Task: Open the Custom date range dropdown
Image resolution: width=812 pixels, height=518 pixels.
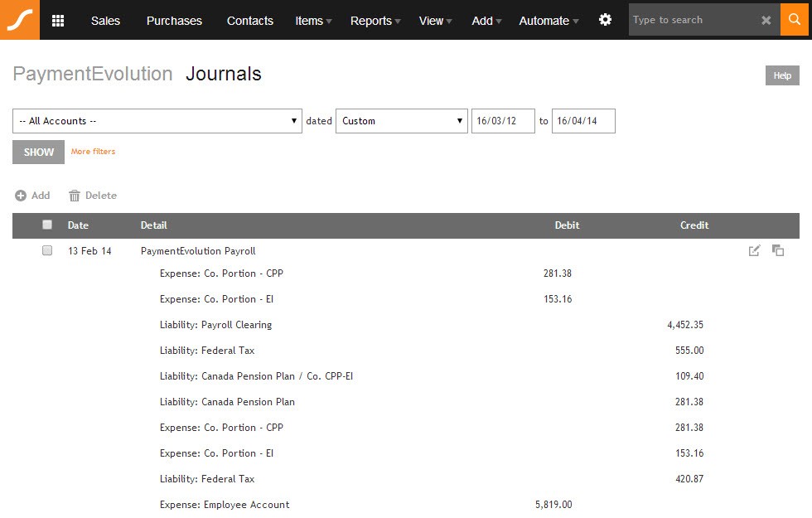Action: pyautogui.click(x=402, y=121)
